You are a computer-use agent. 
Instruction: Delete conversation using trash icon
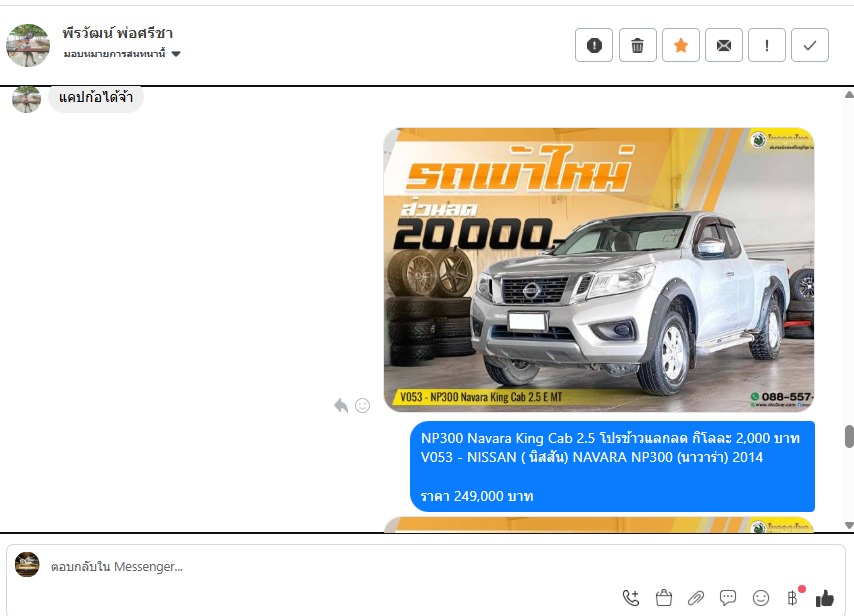[637, 45]
